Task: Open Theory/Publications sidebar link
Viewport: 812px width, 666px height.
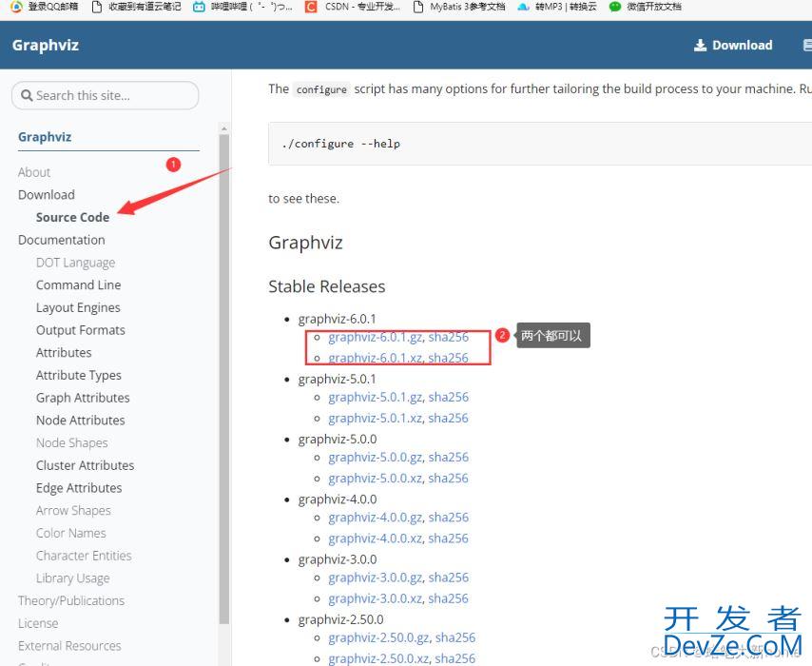Action: pos(71,600)
